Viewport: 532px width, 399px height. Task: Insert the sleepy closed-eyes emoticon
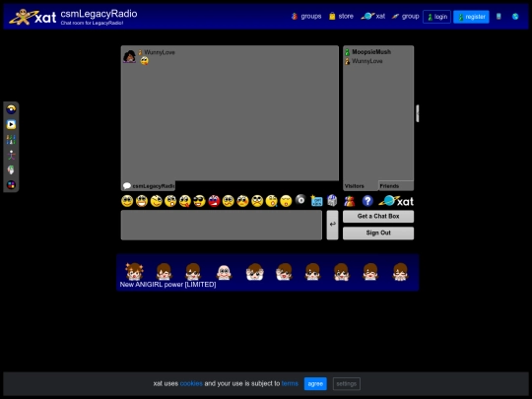(x=286, y=201)
